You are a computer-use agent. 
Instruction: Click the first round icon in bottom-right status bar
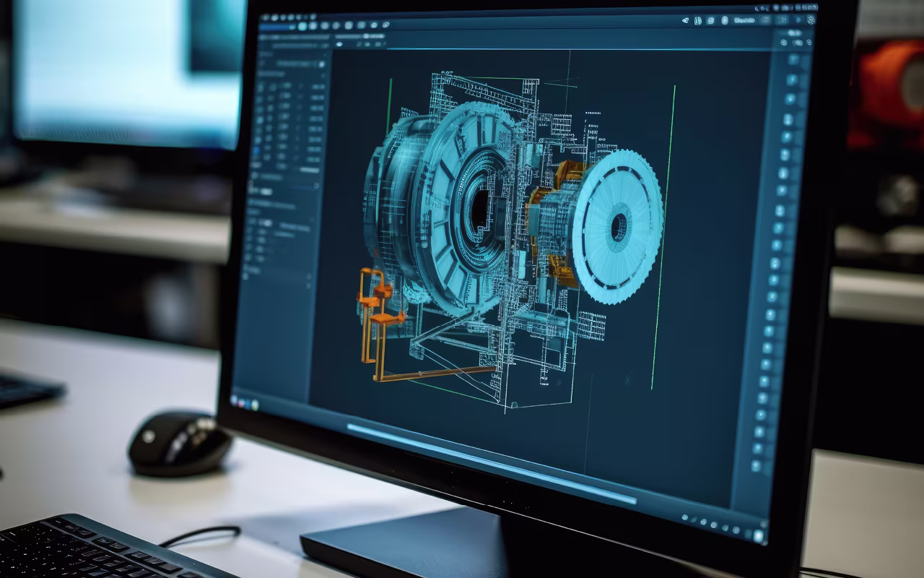(684, 517)
